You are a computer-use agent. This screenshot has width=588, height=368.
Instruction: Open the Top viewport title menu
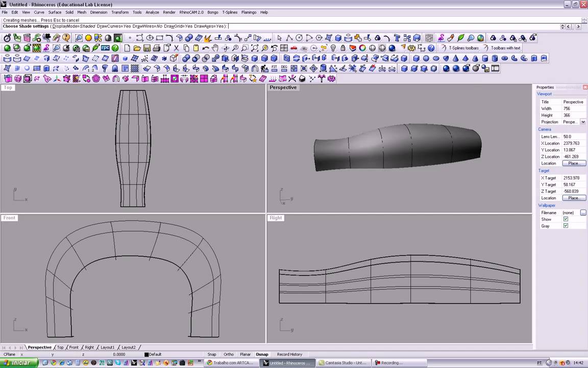[x=8, y=87]
